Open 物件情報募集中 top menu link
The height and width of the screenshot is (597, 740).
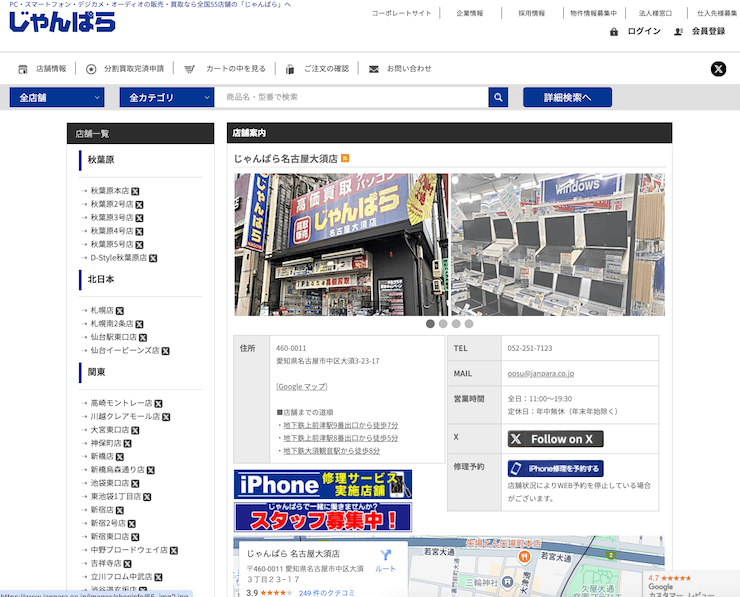click(x=594, y=13)
